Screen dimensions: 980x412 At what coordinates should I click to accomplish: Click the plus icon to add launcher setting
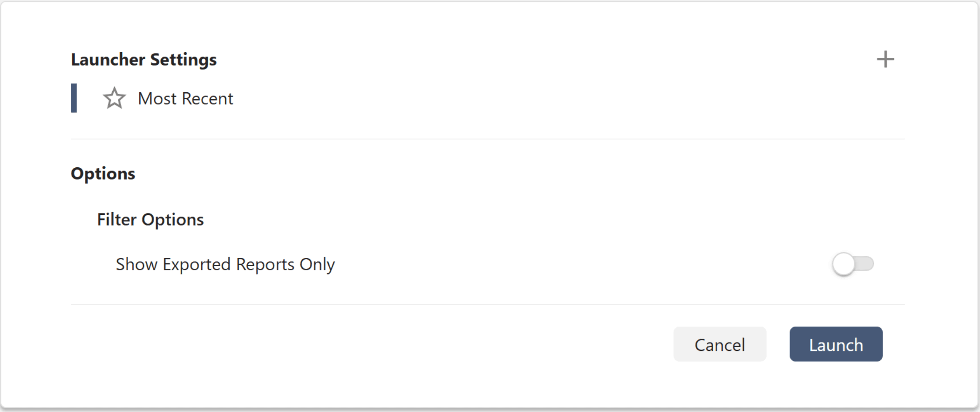885,60
